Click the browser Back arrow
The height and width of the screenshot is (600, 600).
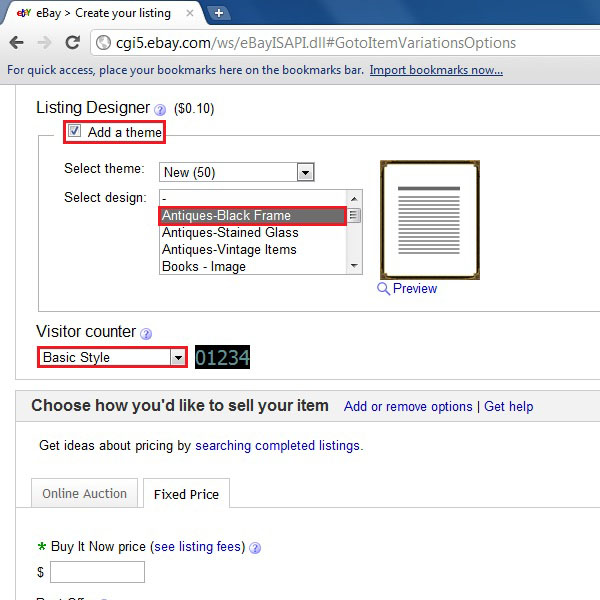coord(16,42)
